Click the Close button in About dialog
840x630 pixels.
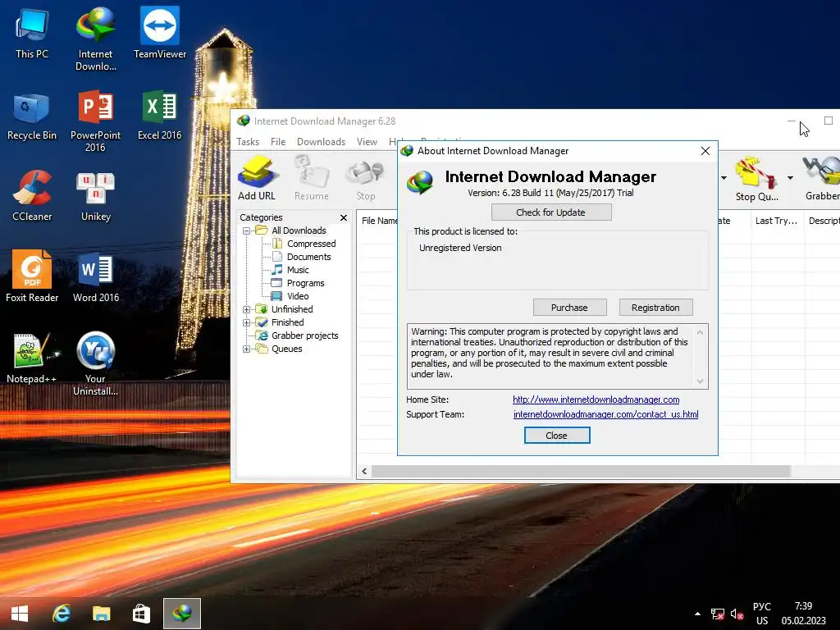click(557, 436)
